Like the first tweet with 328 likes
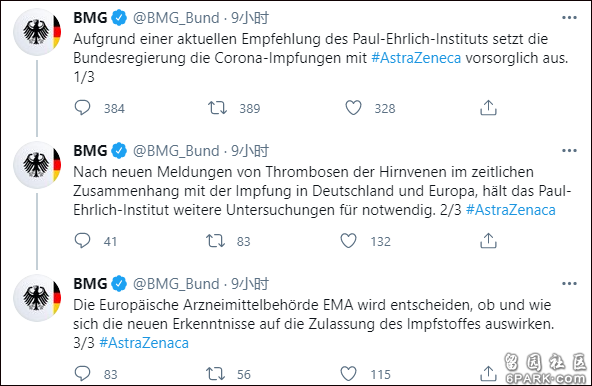 pos(353,108)
